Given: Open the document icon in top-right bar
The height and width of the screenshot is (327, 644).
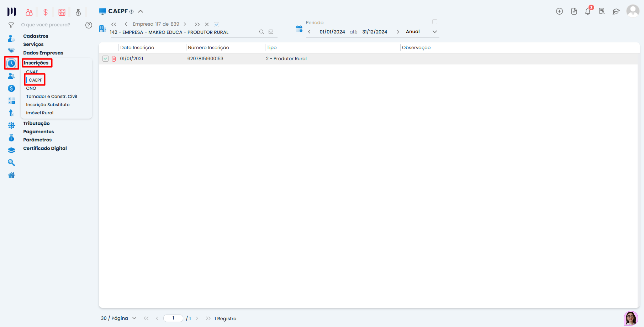Looking at the screenshot, I should point(574,11).
